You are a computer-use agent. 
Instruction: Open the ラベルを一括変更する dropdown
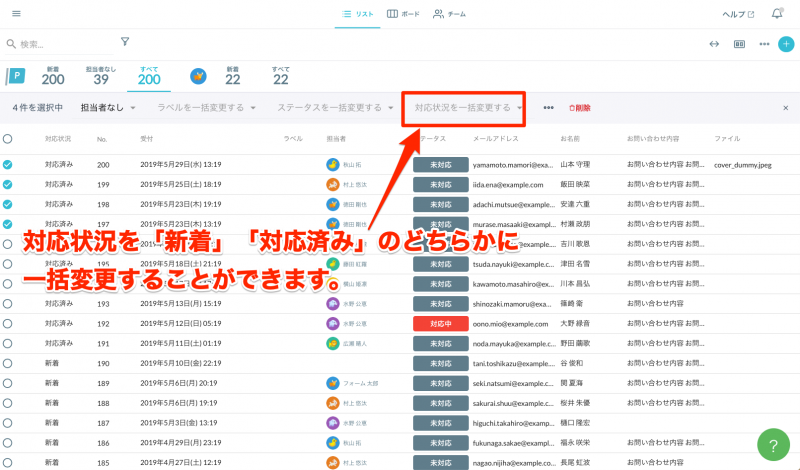(207, 108)
